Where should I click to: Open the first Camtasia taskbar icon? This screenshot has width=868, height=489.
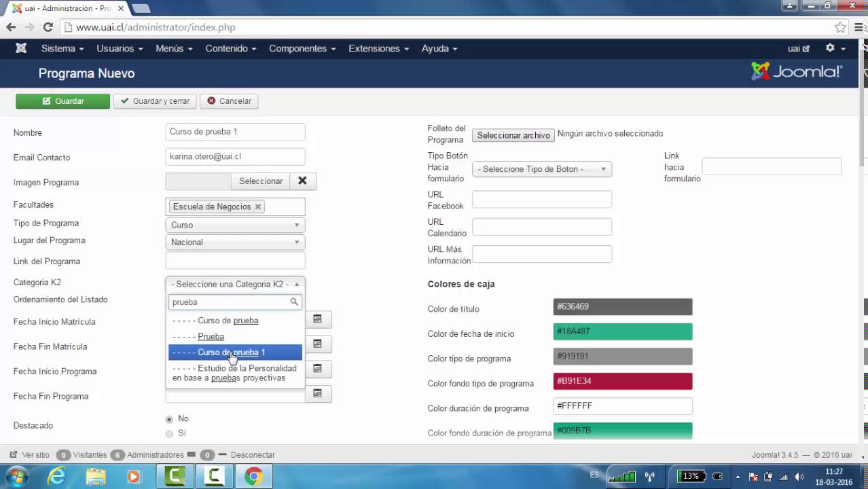(x=175, y=476)
